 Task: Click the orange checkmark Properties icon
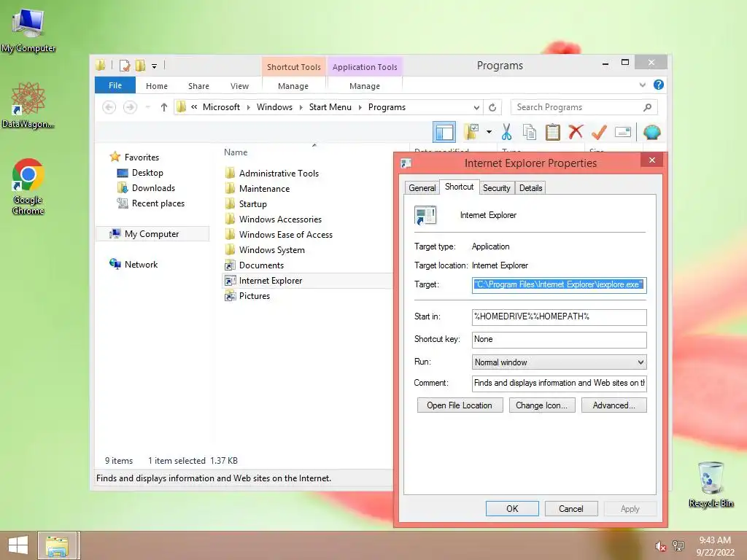tap(599, 132)
